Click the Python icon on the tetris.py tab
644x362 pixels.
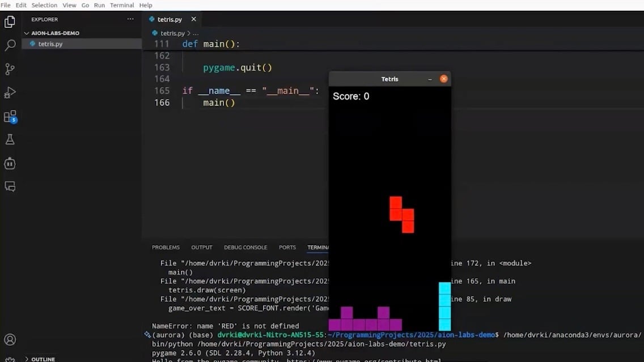[152, 19]
